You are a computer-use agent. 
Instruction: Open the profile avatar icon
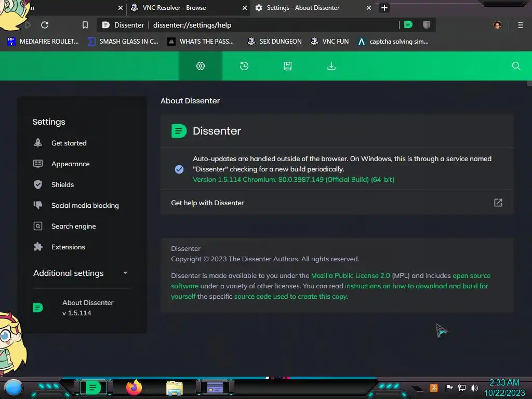click(497, 25)
